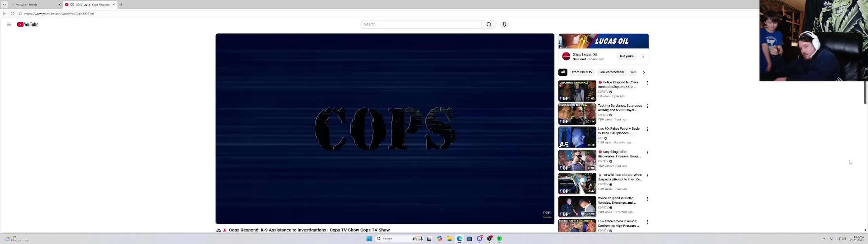Mute tab via speaker icon on tab
Viewport: 868px width, 244px height.
pyautogui.click(x=72, y=4)
